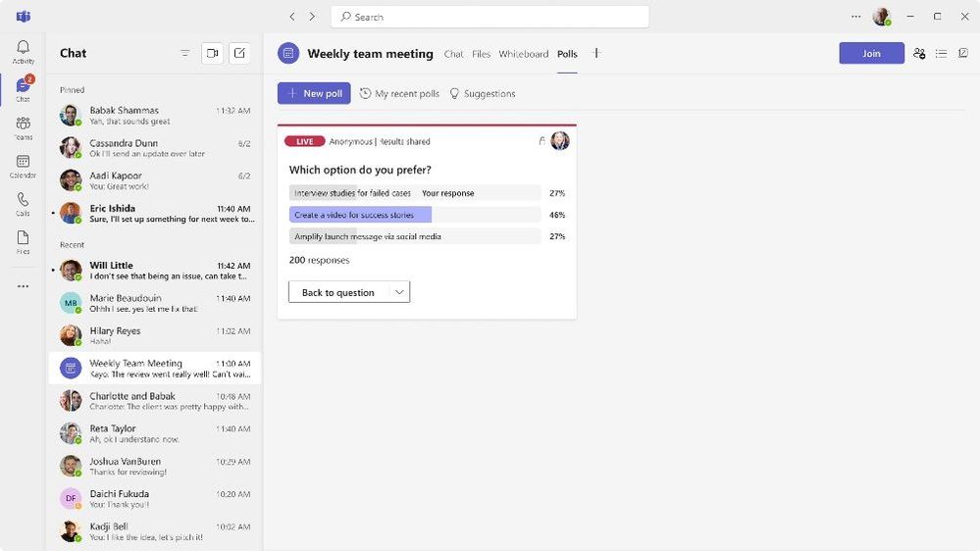Select the 'Create a video for success stories' bar

[415, 215]
